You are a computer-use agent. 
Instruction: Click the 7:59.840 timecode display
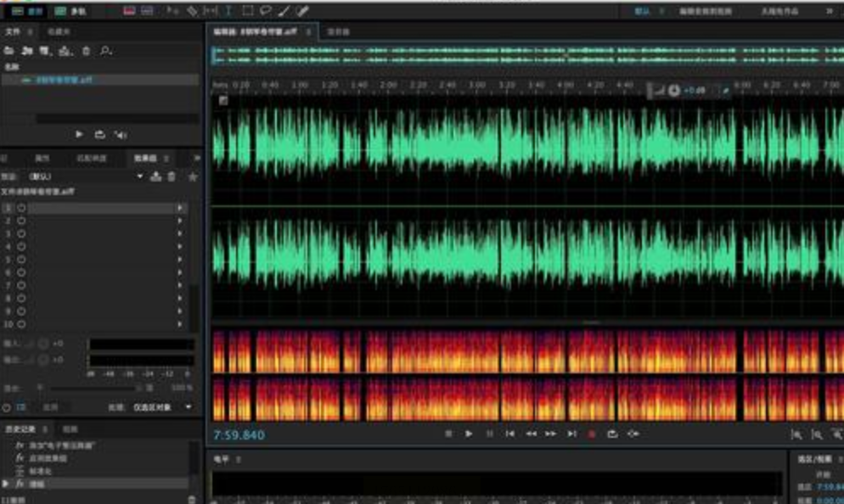tap(239, 435)
